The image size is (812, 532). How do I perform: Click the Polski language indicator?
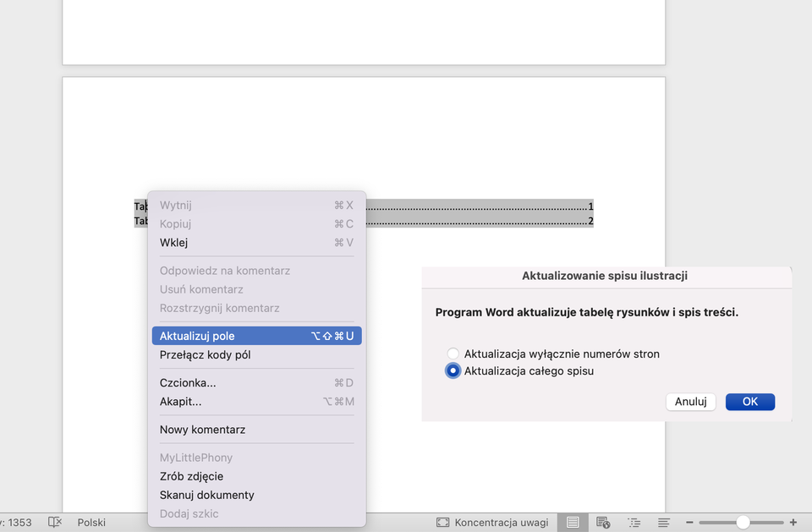click(x=91, y=523)
